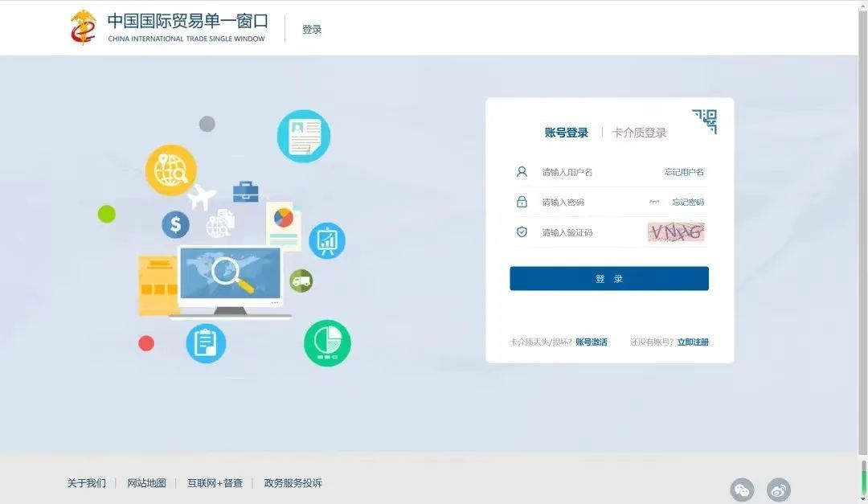Open the 账号激活 link
868x504 pixels.
click(x=592, y=342)
